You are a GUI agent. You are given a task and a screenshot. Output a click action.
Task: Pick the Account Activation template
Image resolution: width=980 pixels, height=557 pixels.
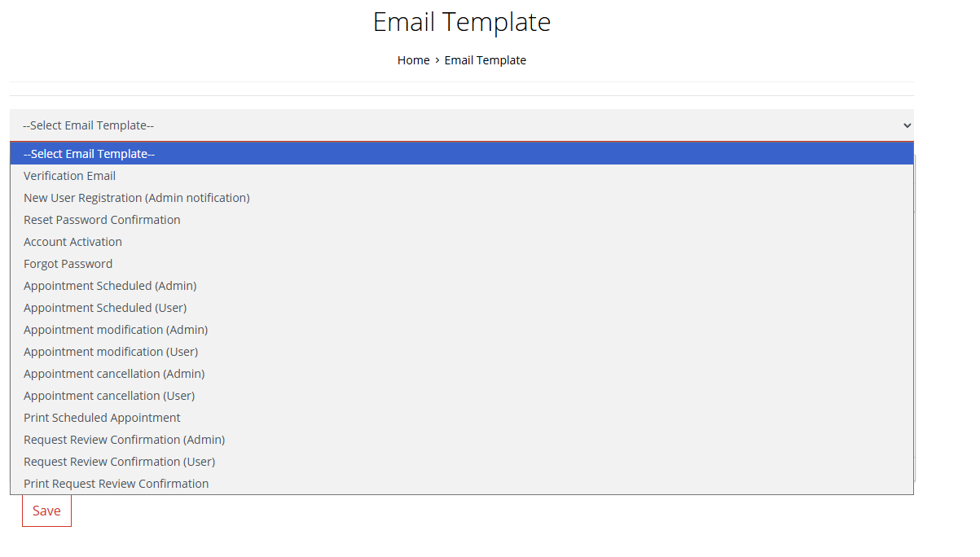[x=73, y=241]
